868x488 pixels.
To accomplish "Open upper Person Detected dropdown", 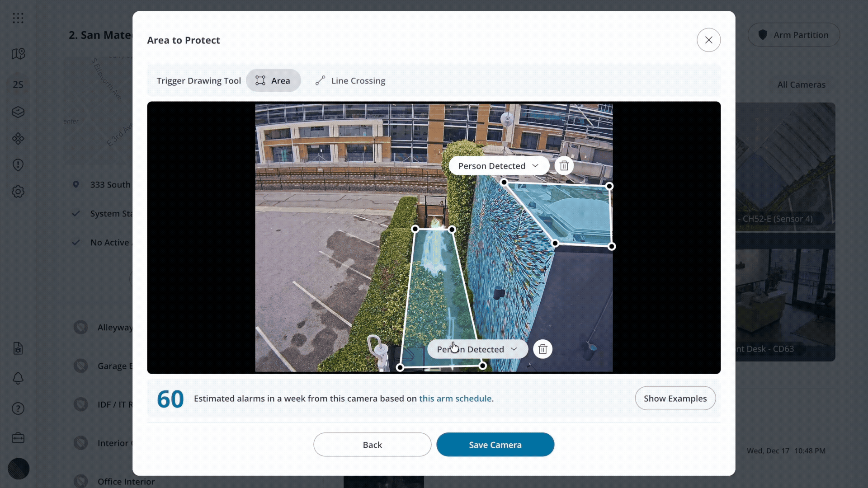I will pos(499,166).
